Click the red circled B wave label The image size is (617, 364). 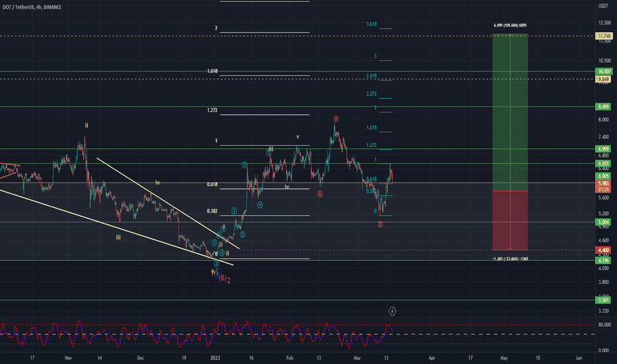click(x=336, y=118)
